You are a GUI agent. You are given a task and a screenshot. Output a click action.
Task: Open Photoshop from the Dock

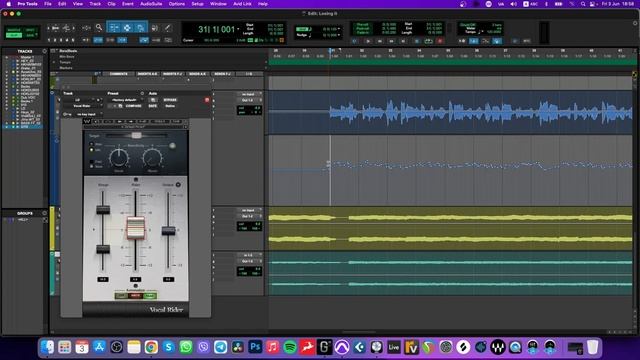pos(255,347)
